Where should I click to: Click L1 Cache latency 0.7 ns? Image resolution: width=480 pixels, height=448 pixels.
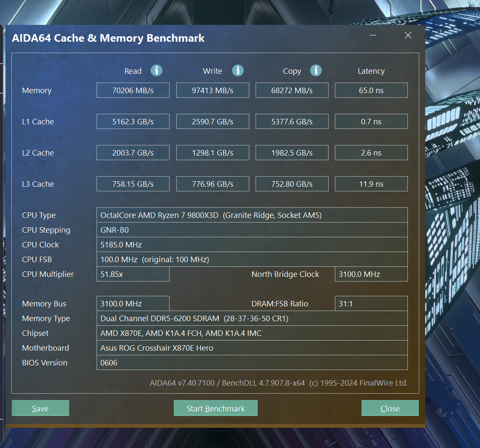(371, 121)
